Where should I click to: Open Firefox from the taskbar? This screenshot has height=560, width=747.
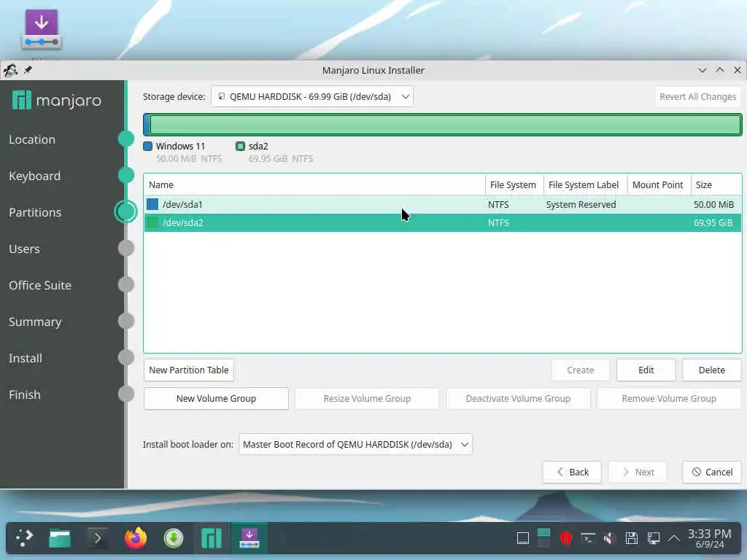point(136,539)
